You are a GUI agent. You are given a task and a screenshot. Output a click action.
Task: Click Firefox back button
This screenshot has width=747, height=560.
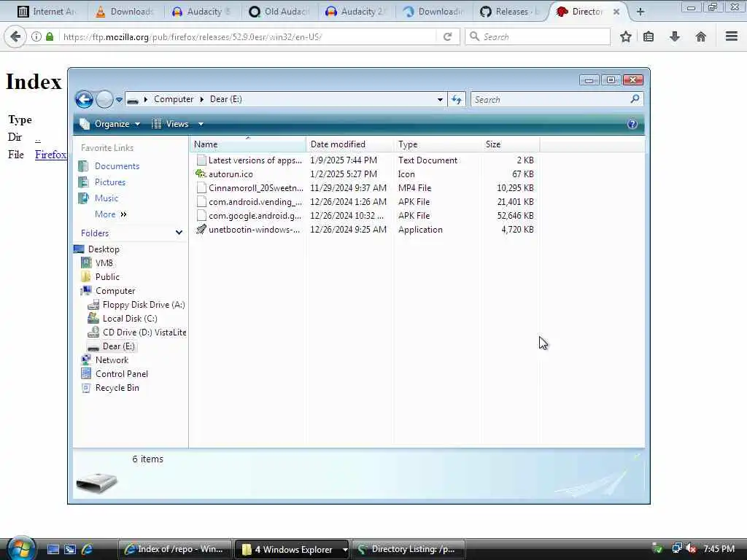point(15,36)
